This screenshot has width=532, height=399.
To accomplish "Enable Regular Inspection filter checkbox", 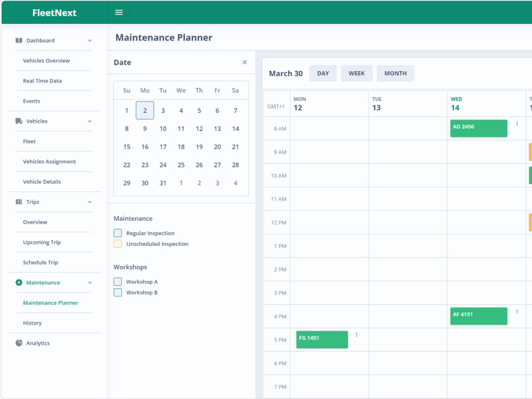I will point(118,233).
